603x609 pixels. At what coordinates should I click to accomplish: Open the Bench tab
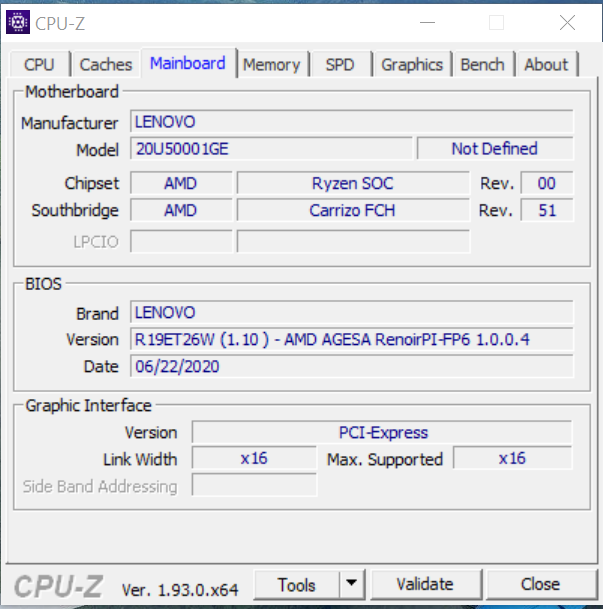click(483, 64)
